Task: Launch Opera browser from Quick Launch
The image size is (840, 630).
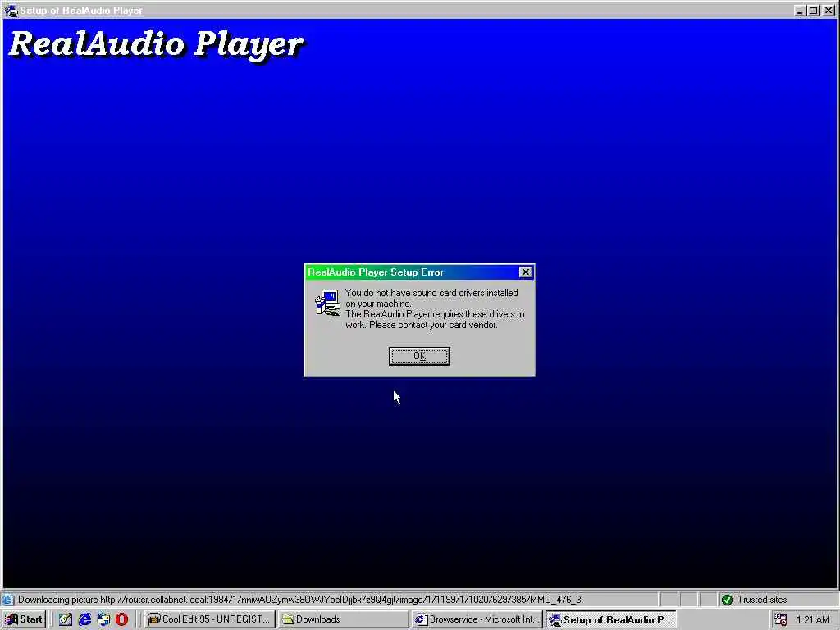Action: click(x=121, y=619)
